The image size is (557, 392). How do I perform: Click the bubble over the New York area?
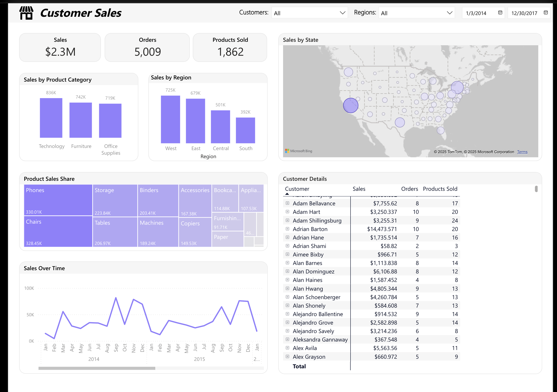coord(457,87)
